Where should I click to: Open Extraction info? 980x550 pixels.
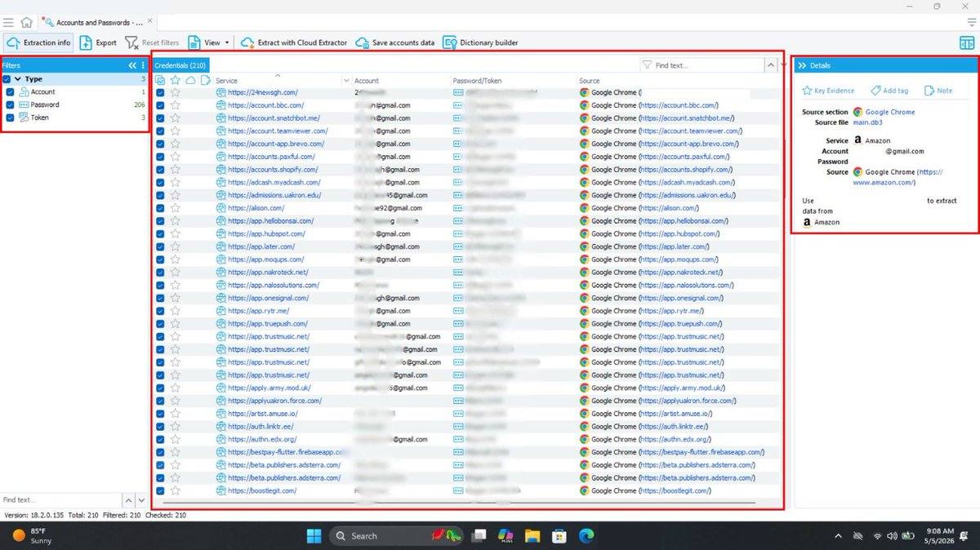[x=38, y=42]
